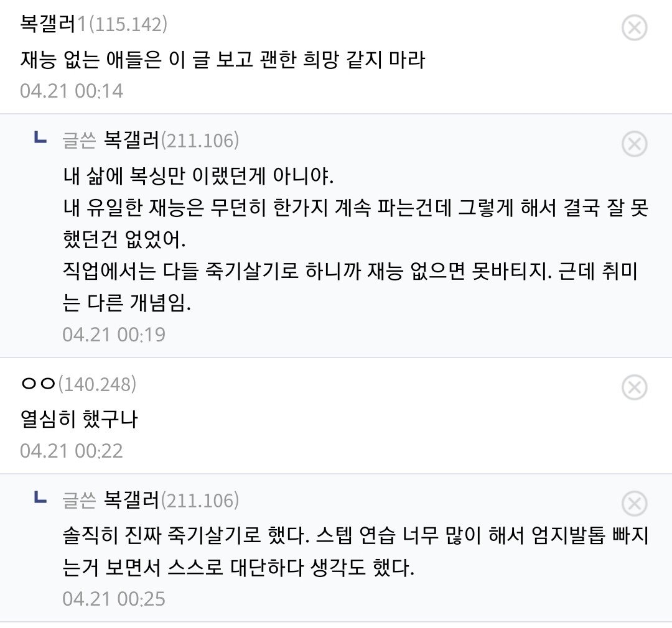Click the IP address (140.248)

[97, 384]
